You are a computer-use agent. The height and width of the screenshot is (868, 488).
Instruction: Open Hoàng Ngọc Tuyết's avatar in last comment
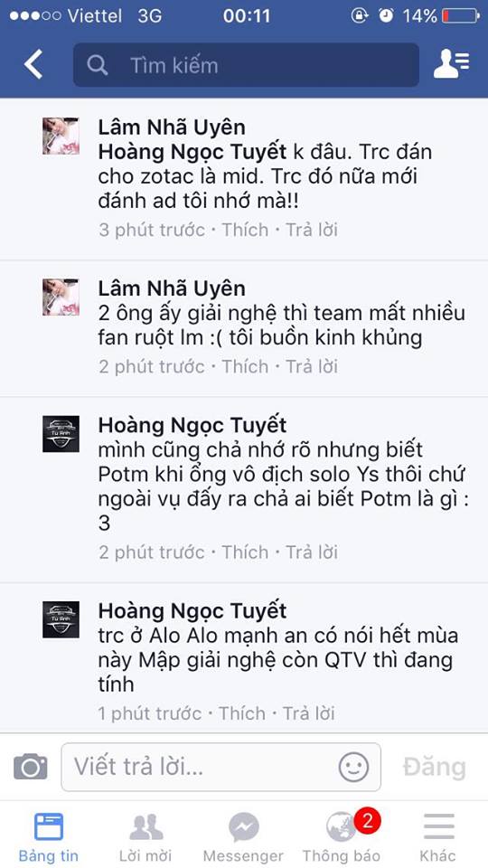point(61,619)
